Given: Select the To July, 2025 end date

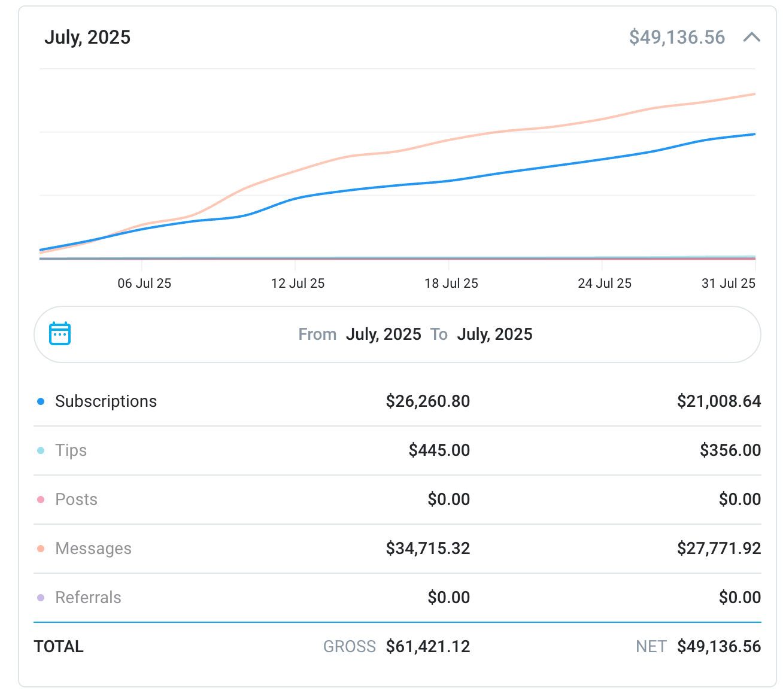Looking at the screenshot, I should pos(494,334).
